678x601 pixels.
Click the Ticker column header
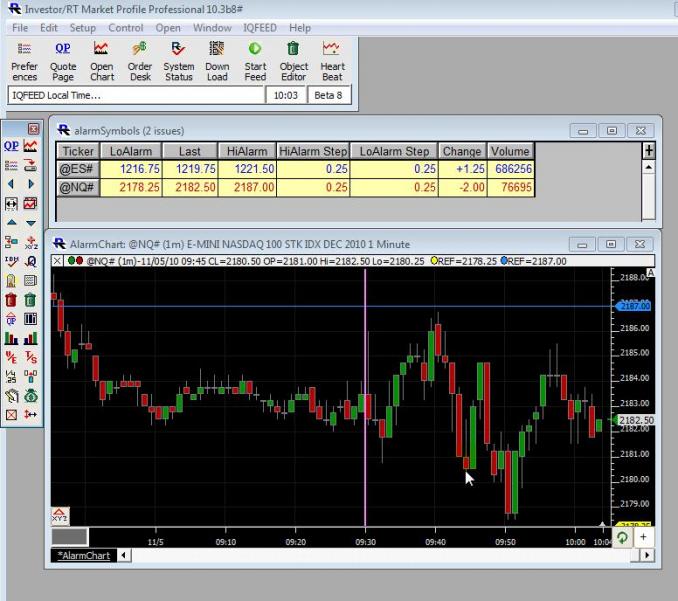click(78, 151)
